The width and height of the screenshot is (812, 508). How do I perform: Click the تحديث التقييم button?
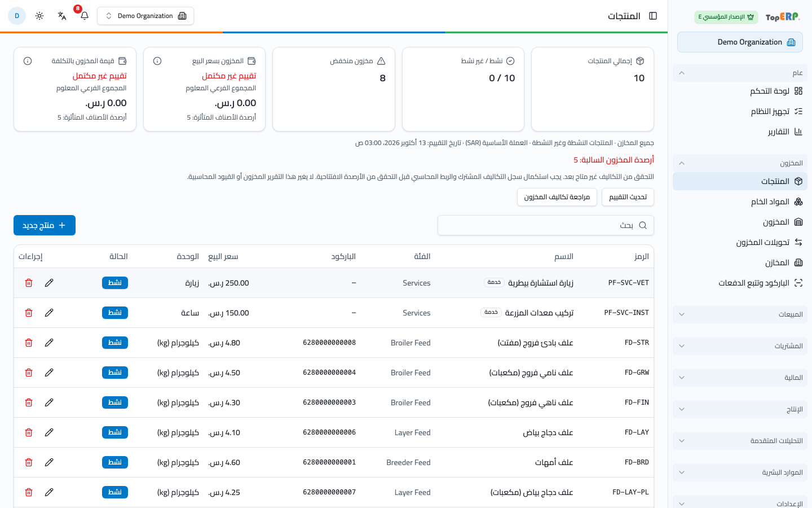click(628, 197)
